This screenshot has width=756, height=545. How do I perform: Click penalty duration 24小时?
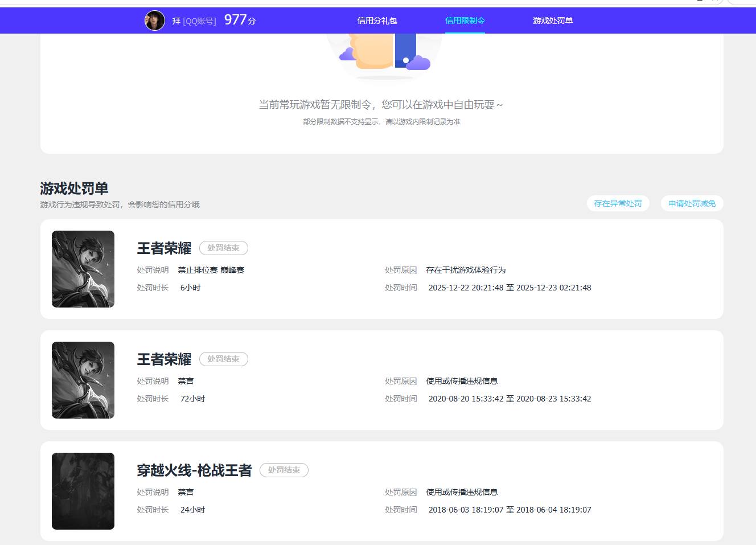tap(192, 510)
